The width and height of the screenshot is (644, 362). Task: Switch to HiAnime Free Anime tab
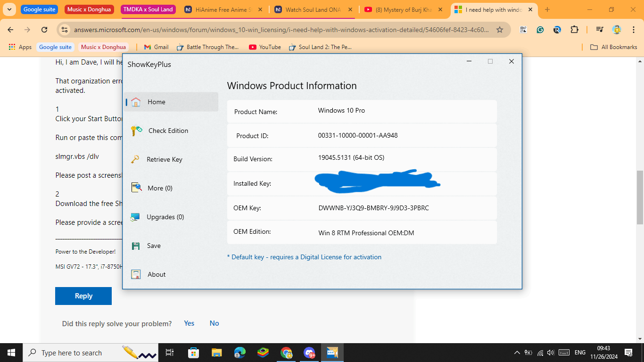click(x=223, y=9)
